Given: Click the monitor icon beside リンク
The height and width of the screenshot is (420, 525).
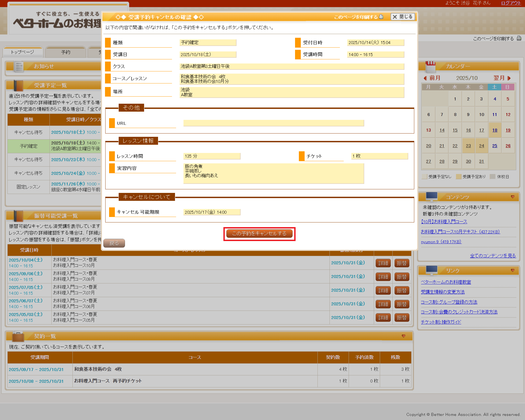Looking at the screenshot, I should [x=431, y=270].
